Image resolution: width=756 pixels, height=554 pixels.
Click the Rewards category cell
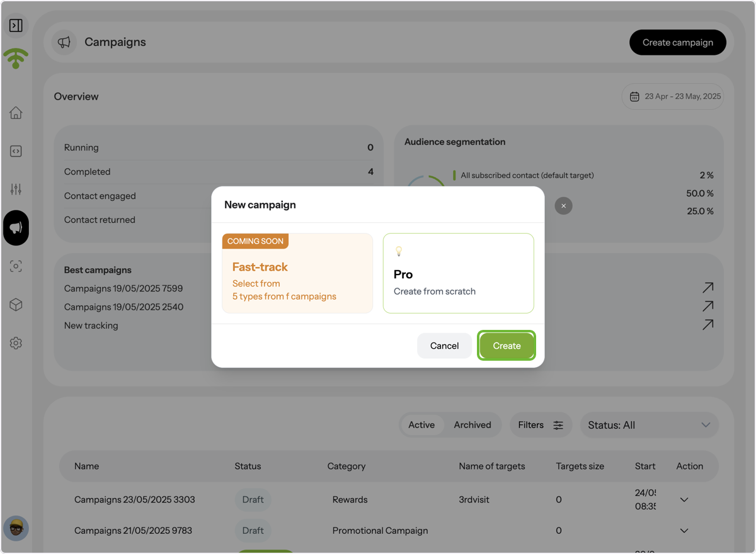350,500
